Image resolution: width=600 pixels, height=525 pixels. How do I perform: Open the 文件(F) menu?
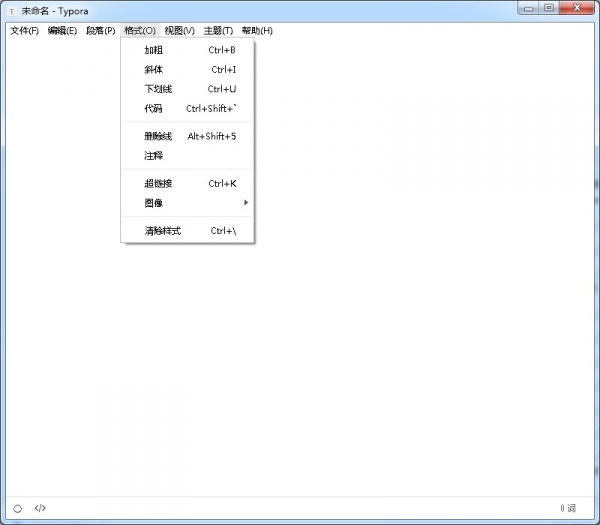pos(24,31)
